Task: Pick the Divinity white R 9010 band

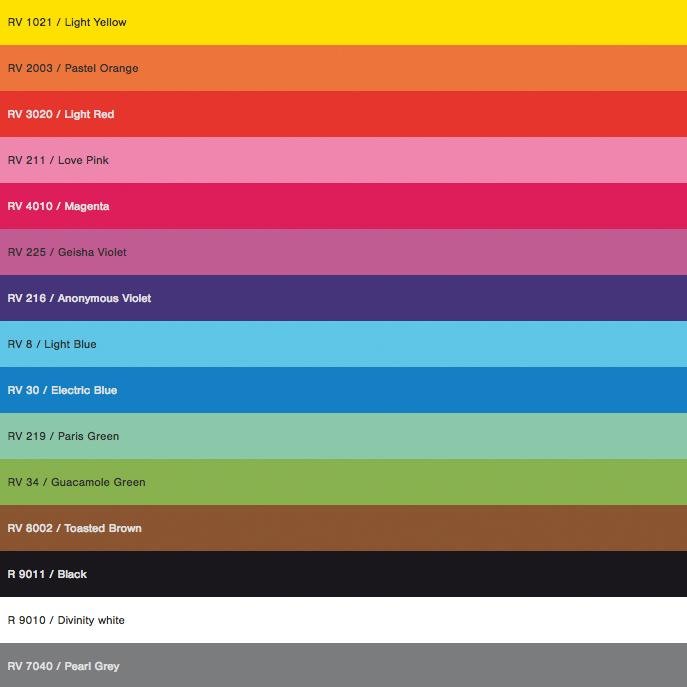Action: (x=344, y=620)
